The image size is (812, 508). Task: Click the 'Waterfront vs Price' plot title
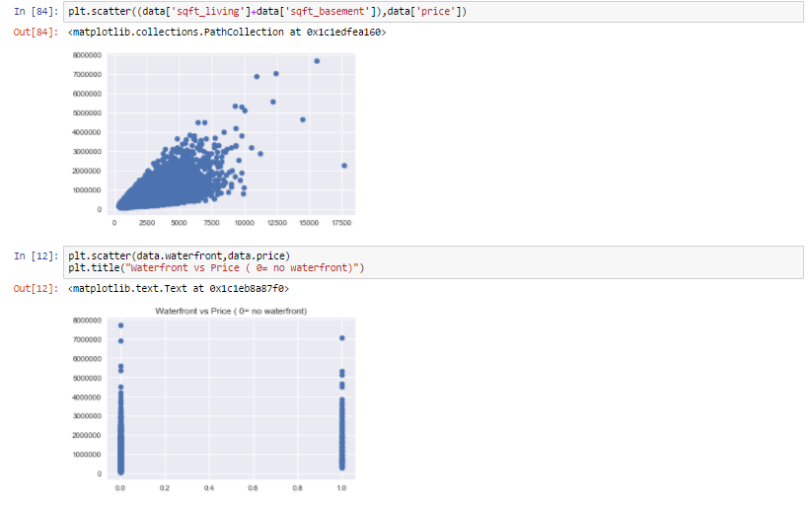point(231,312)
